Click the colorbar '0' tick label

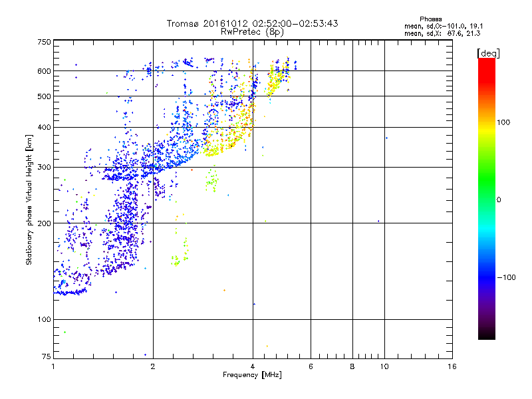[x=499, y=200]
